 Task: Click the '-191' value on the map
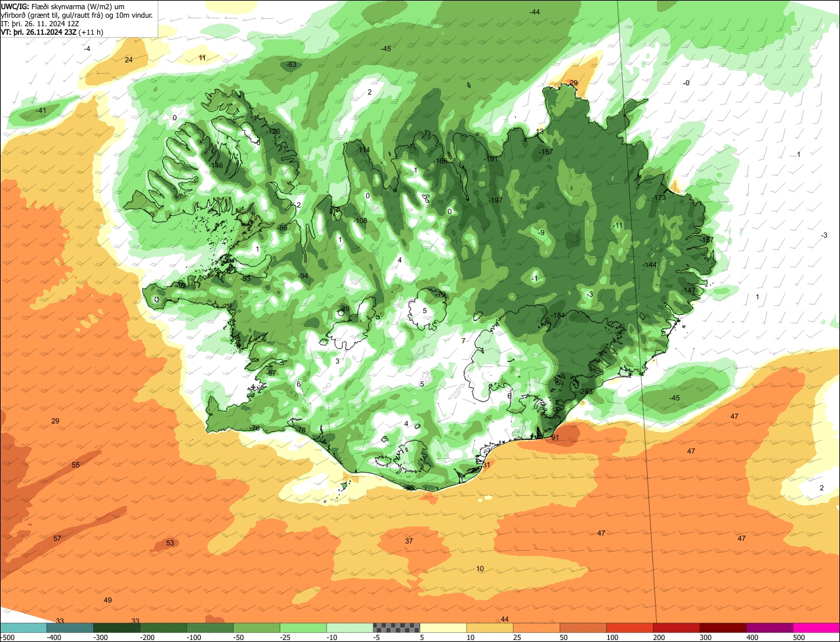coord(491,159)
